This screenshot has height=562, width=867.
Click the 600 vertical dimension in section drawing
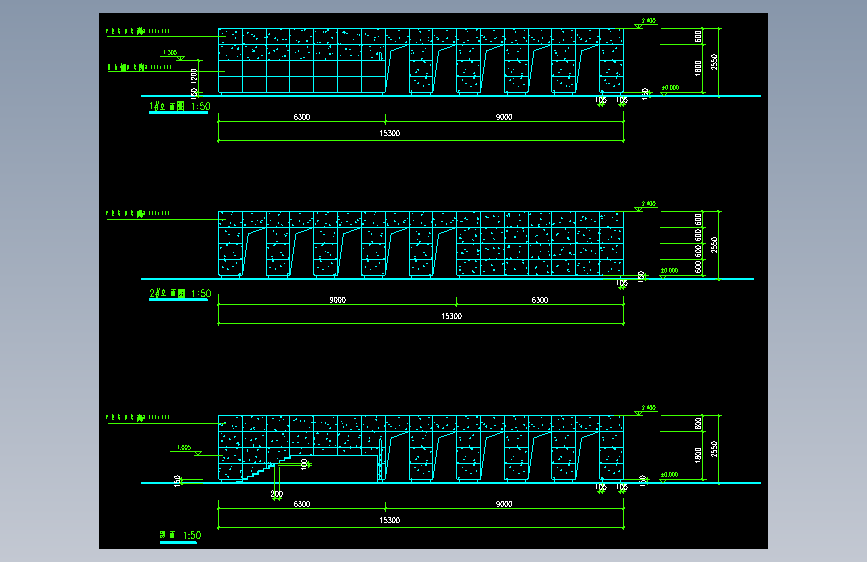[698, 424]
